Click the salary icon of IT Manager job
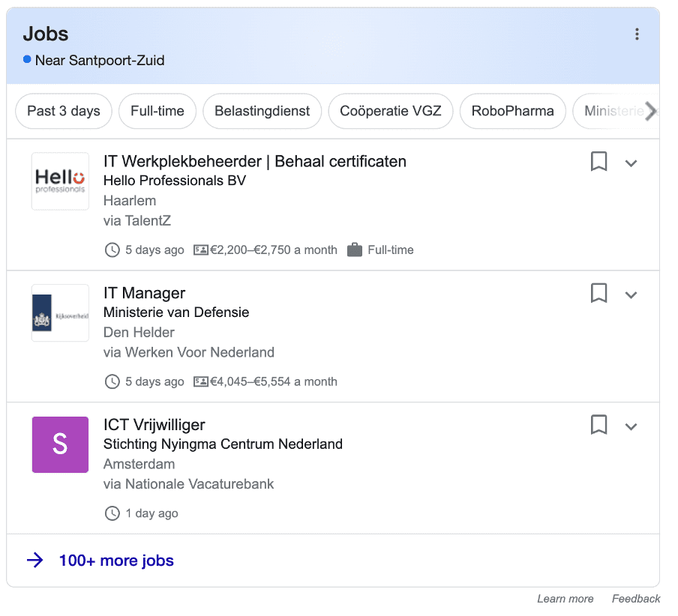The width and height of the screenshot is (678, 616). 201,381
